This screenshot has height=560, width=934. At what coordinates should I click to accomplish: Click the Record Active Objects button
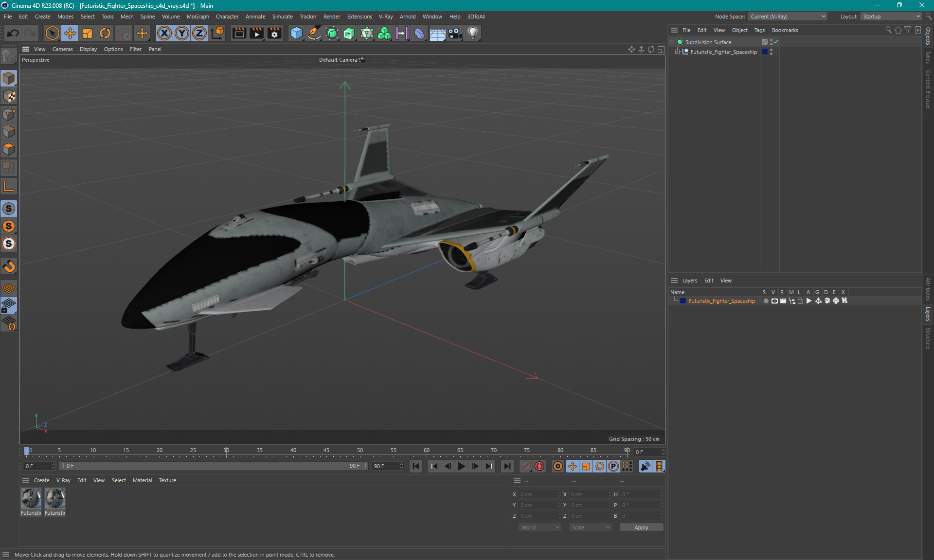tap(526, 466)
